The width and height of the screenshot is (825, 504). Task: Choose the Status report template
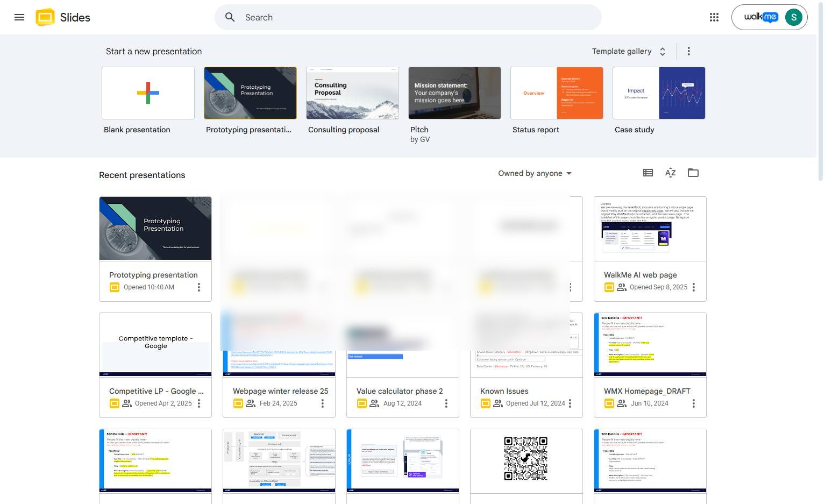pyautogui.click(x=557, y=93)
